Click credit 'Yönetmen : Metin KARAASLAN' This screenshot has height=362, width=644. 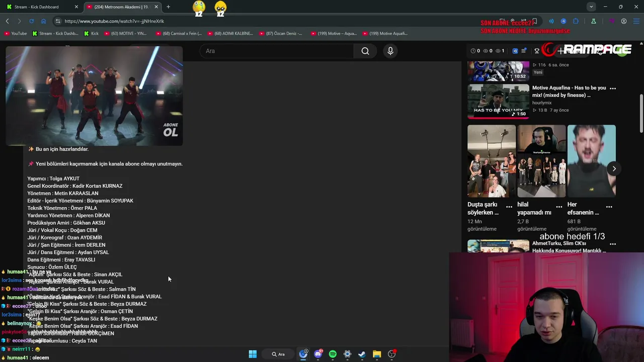(63, 193)
